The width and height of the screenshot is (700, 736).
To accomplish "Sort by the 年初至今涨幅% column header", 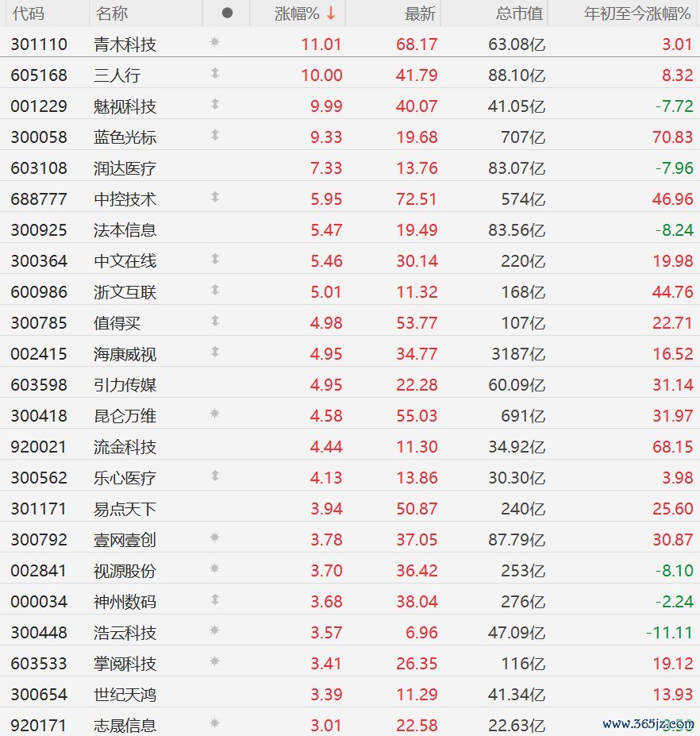I will (x=637, y=13).
